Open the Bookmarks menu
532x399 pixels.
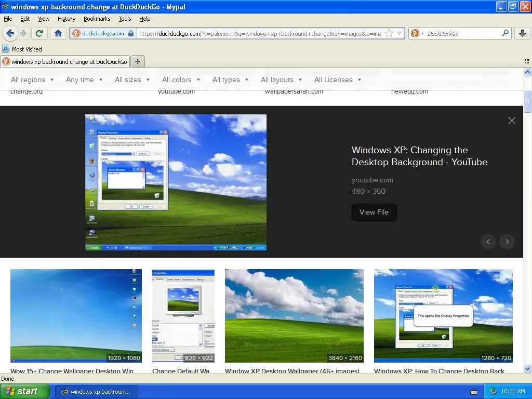tap(97, 19)
